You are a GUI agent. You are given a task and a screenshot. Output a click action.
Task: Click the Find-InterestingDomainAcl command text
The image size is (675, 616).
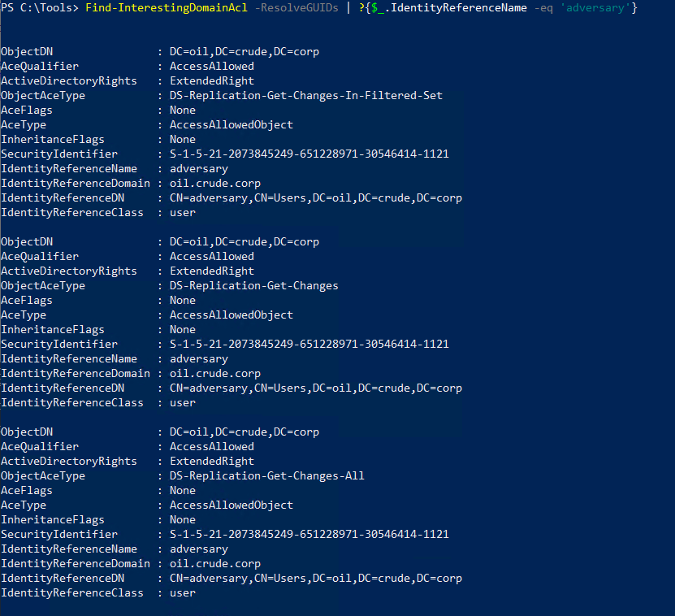tap(167, 8)
